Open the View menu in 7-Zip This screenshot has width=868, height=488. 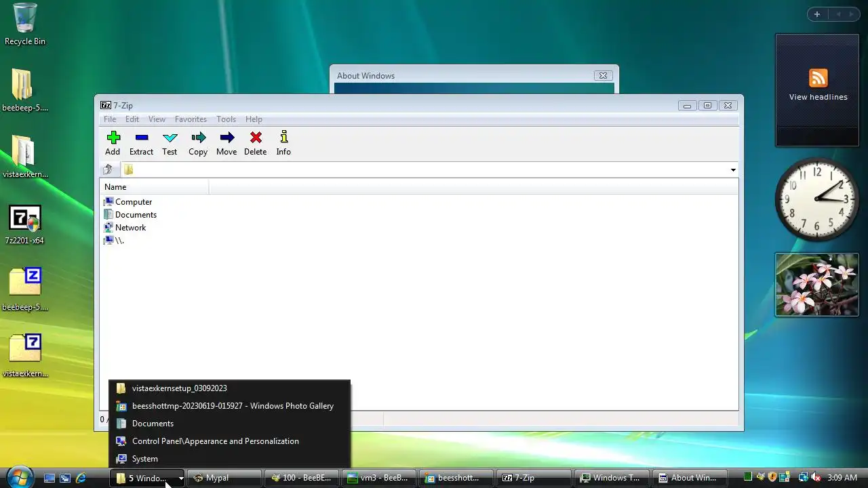[x=157, y=119]
